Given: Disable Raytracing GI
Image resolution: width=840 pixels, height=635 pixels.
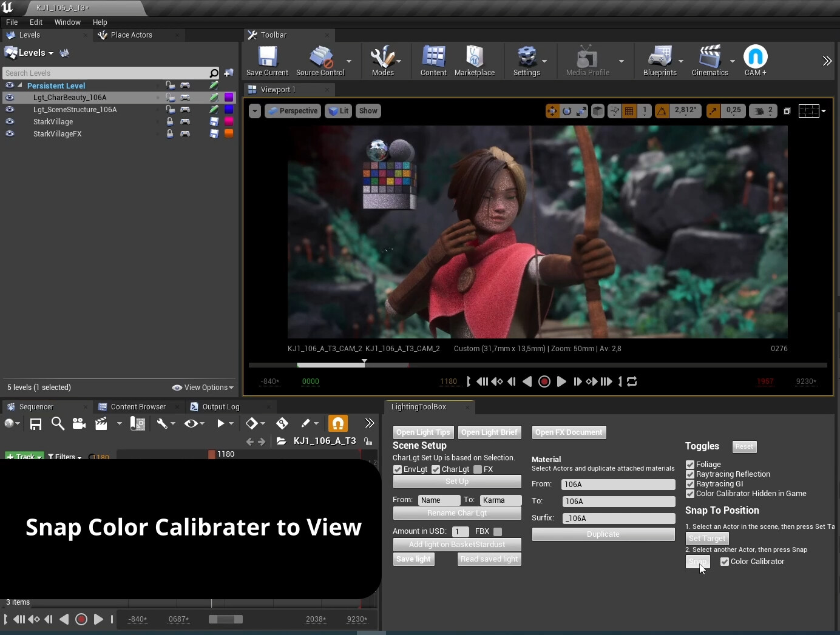Looking at the screenshot, I should pyautogui.click(x=691, y=484).
